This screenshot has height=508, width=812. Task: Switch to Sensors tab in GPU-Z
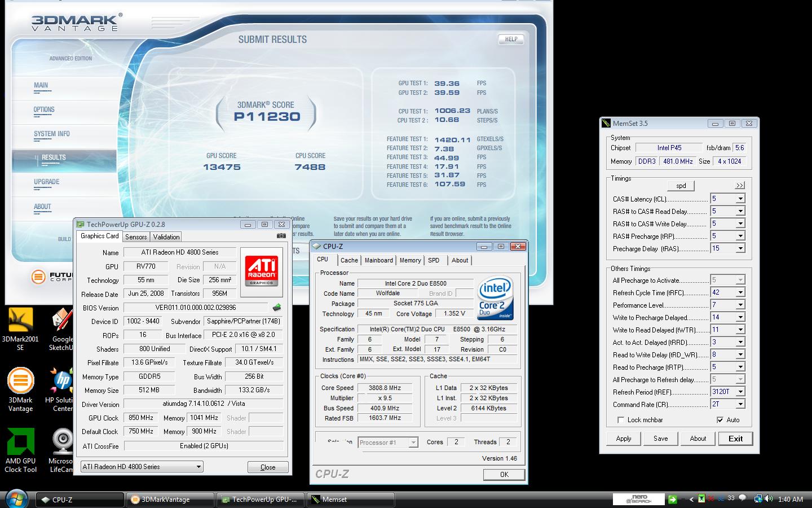(x=136, y=237)
